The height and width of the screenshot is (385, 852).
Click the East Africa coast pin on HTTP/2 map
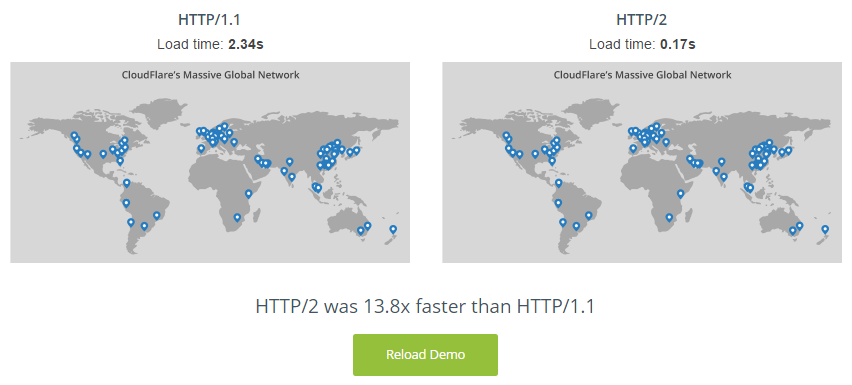(680, 193)
